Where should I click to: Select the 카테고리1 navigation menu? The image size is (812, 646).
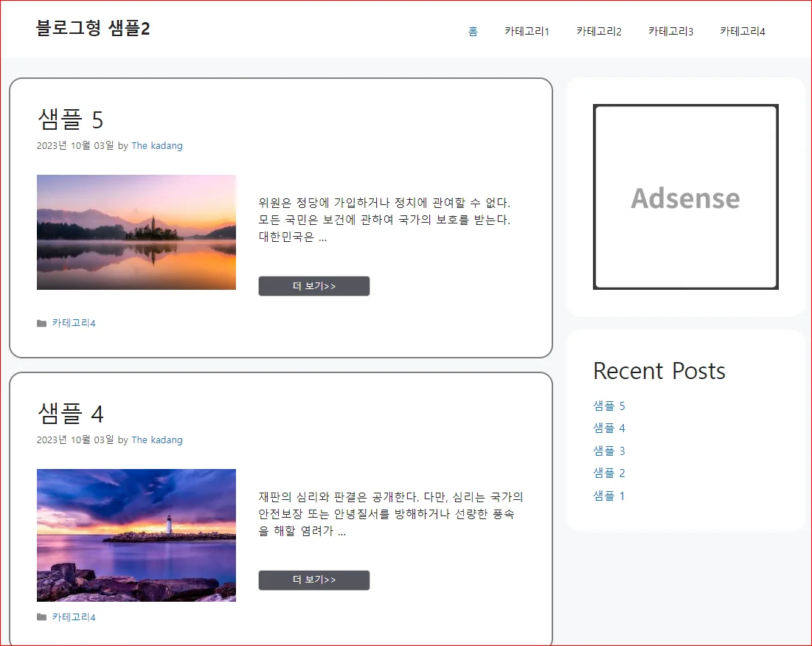(x=527, y=31)
